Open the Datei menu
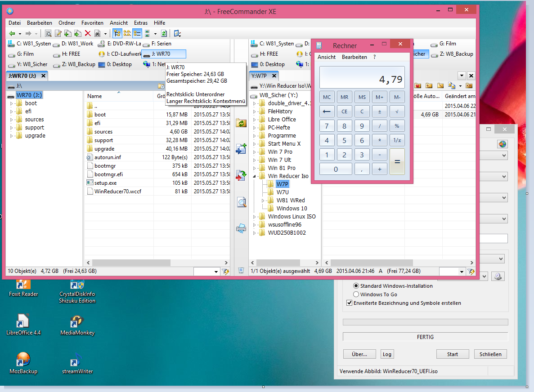This screenshot has width=534, height=392. [15, 23]
